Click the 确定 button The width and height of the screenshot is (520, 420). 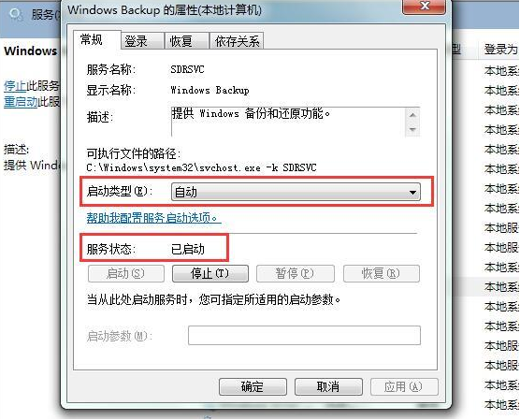(x=253, y=387)
